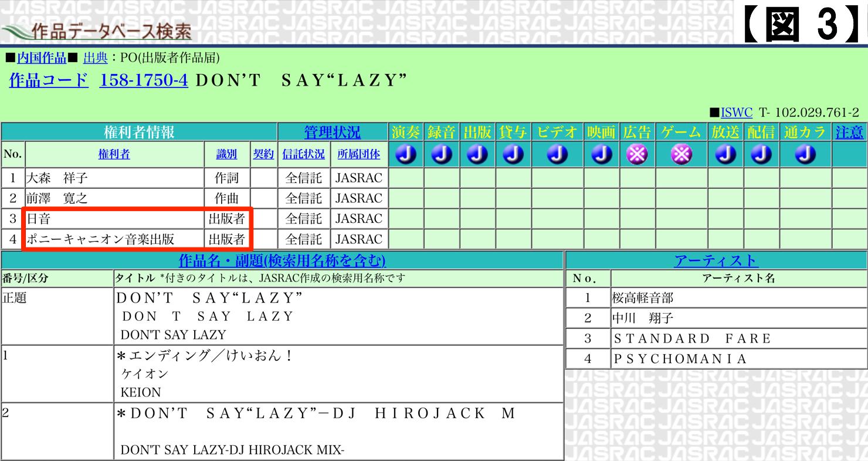Click the 作品コード link
Viewport: 868px width, 461px height.
(49, 80)
